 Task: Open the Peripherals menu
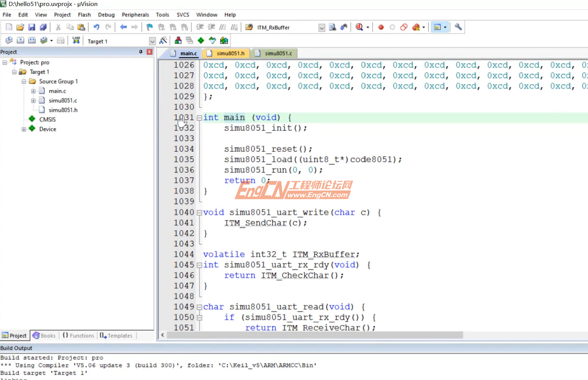point(135,15)
